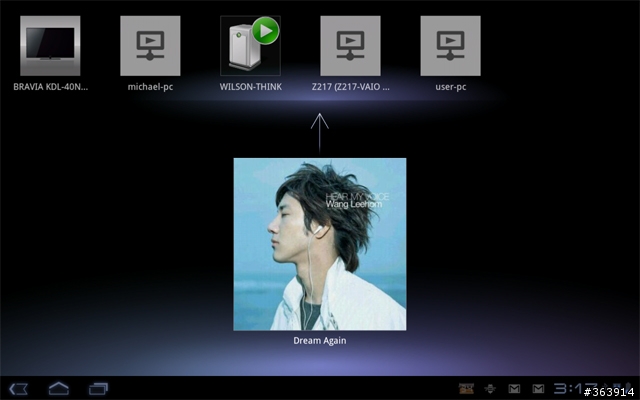The height and width of the screenshot is (400, 640).
Task: Tap the green play badge on WILSON-THINK
Action: (266, 31)
